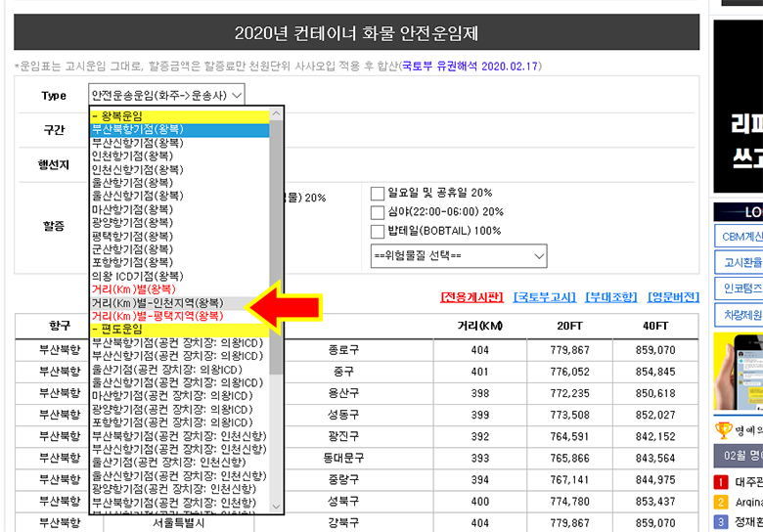The image size is (763, 532).
Task: Click the 거리(KM) column header
Action: point(479,326)
